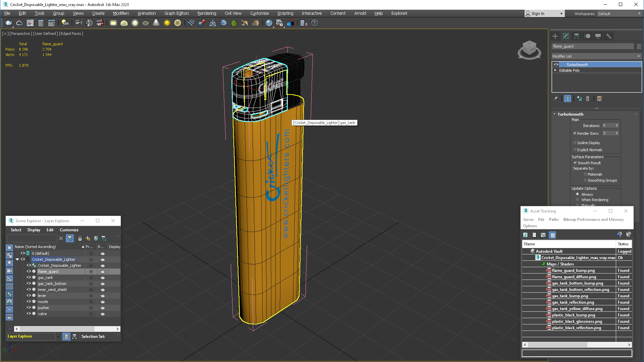Hide the valve object via eye icon
Screen dimensions: 644x362
[29, 314]
